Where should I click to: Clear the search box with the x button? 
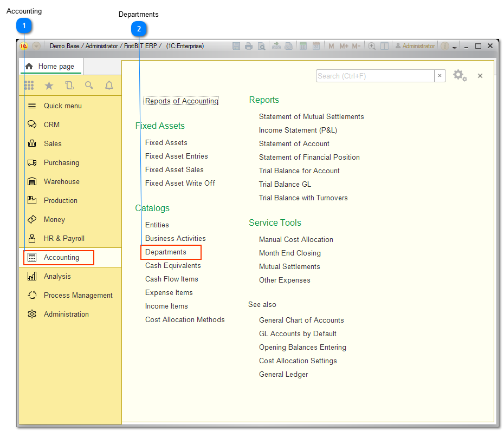coord(440,76)
